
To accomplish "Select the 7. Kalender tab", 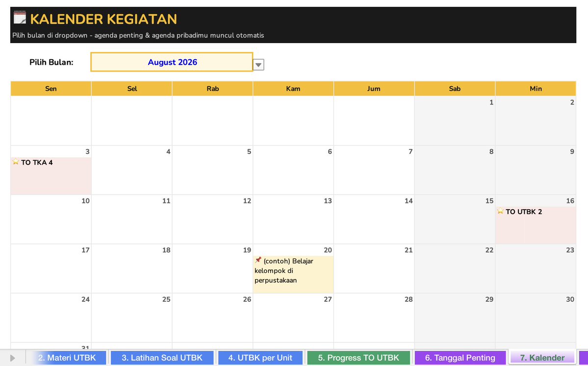I will (542, 358).
